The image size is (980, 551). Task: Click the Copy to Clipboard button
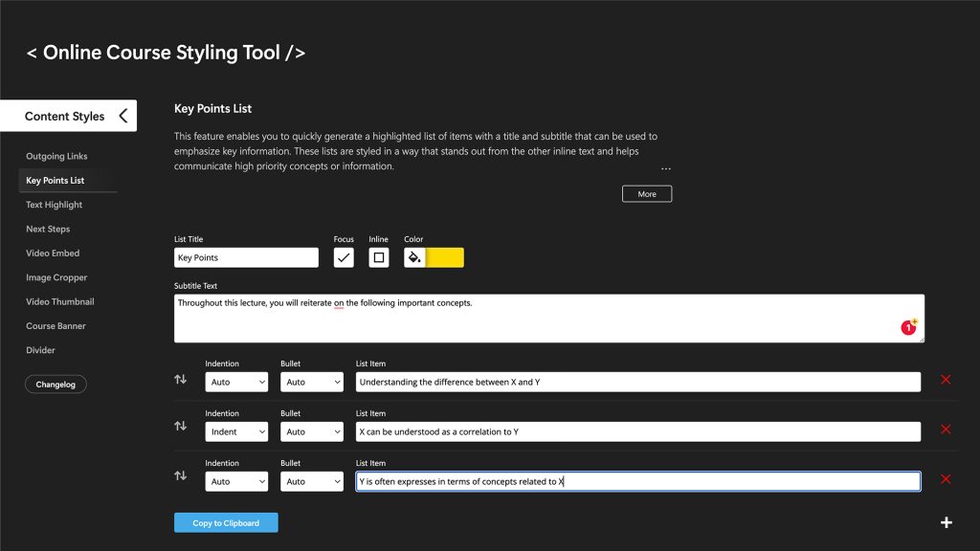(x=226, y=523)
